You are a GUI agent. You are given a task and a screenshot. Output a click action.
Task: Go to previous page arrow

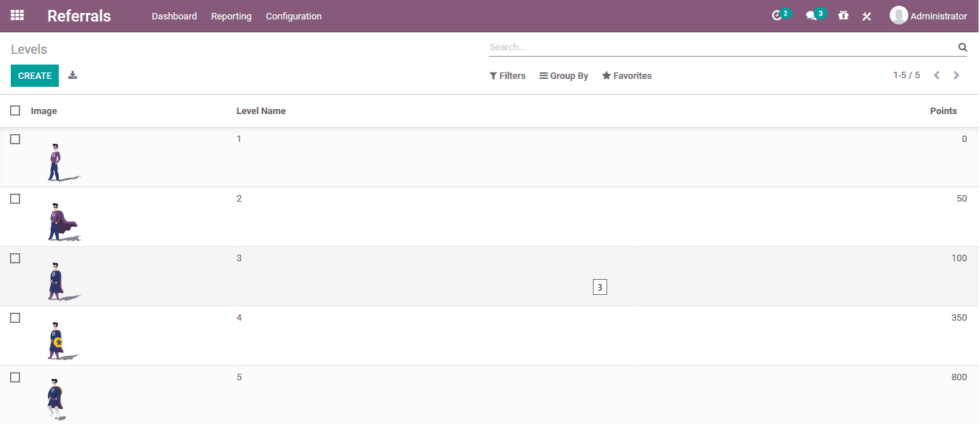pos(936,75)
